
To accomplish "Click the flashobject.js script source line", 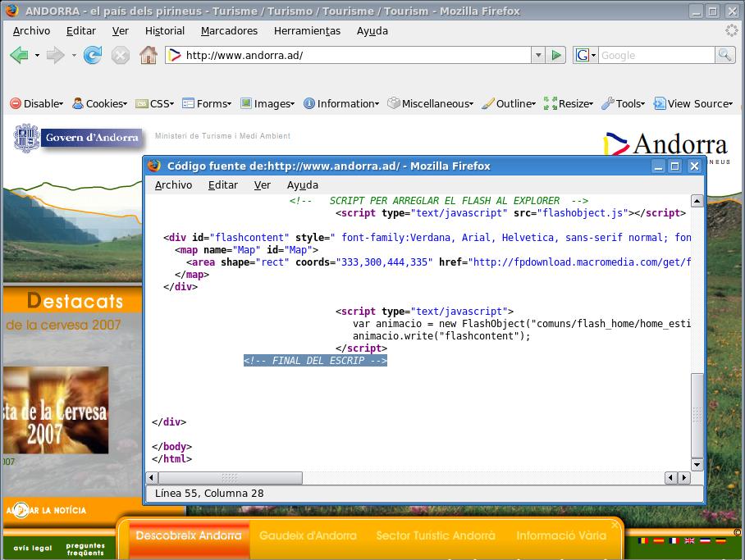I will coord(511,213).
